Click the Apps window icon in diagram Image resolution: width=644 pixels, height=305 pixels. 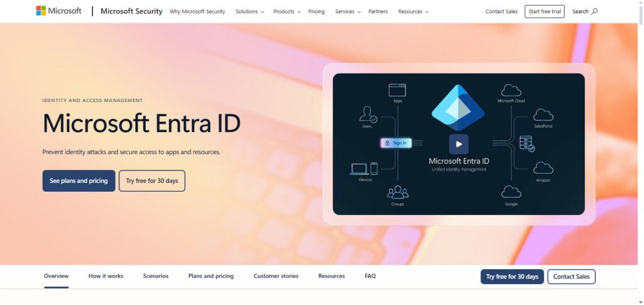(397, 91)
